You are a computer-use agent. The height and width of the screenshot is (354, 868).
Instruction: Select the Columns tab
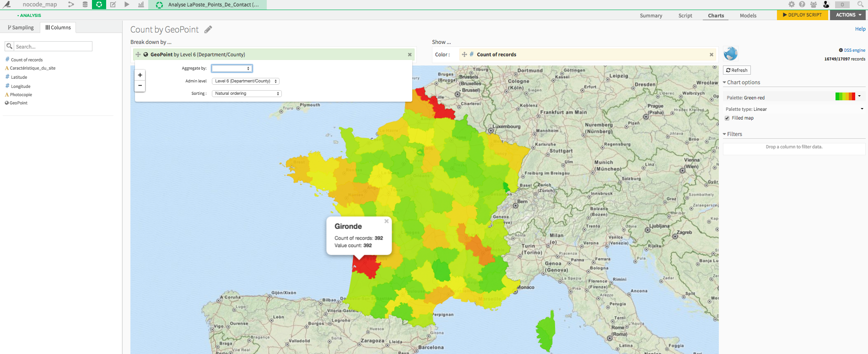point(58,27)
